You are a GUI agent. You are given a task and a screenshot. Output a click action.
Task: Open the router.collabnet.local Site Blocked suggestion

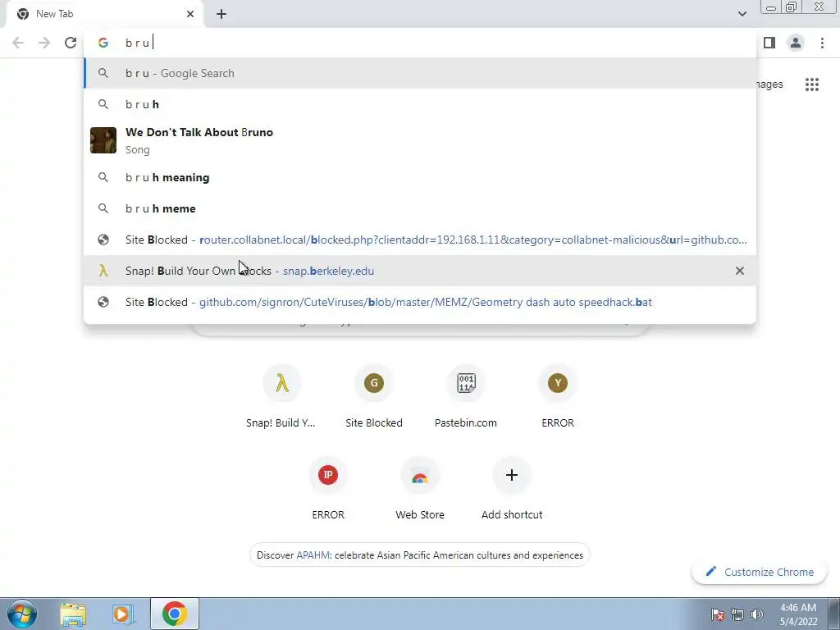click(x=420, y=240)
